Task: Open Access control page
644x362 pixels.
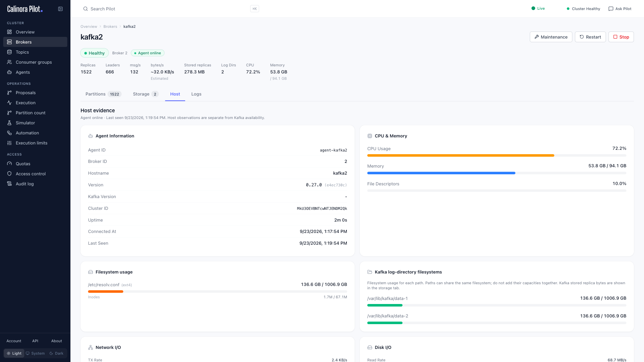Action: click(x=35, y=174)
